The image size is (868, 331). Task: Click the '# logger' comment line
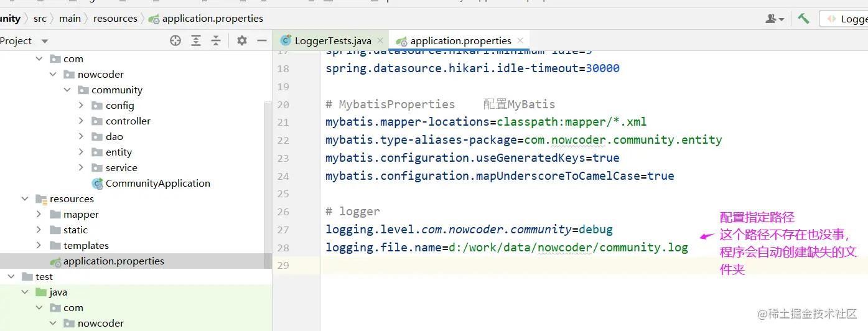[352, 212]
